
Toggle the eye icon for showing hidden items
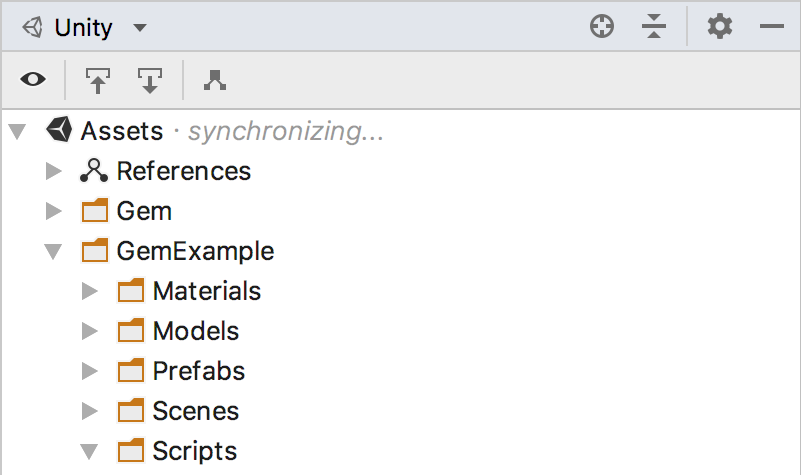click(x=33, y=80)
